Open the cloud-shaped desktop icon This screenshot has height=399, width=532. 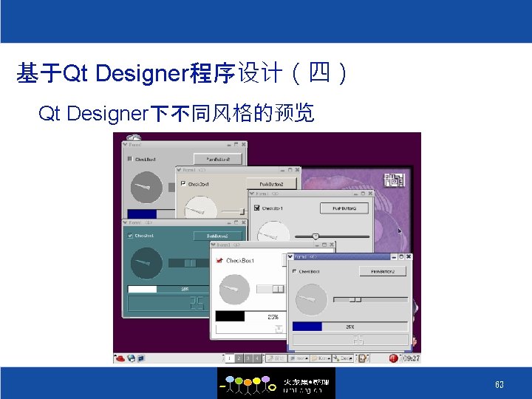tap(134, 137)
